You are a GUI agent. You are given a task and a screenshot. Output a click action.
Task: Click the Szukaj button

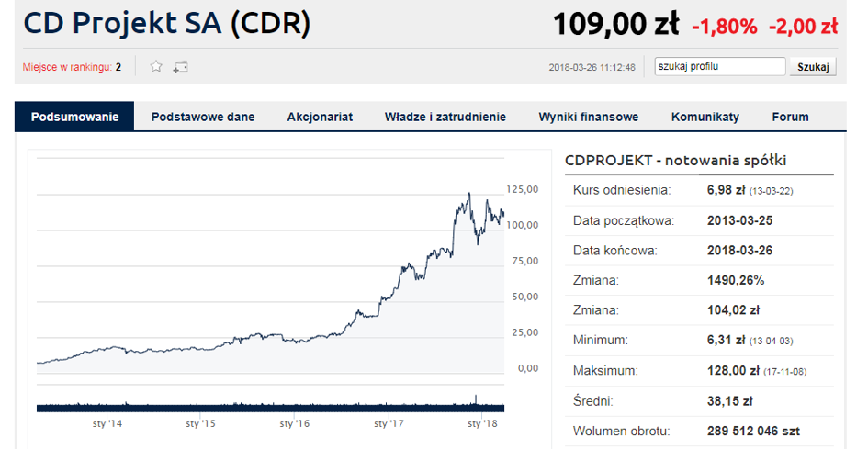pos(813,67)
